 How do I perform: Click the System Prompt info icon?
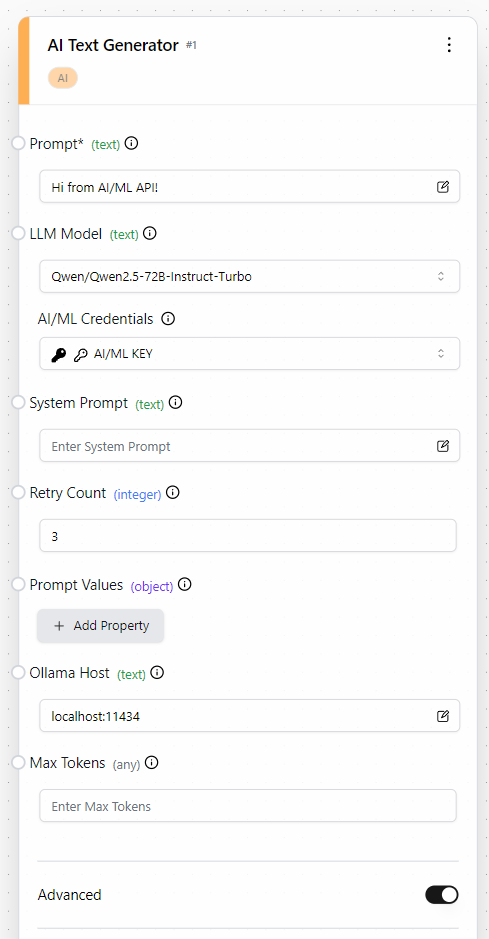[x=175, y=403]
